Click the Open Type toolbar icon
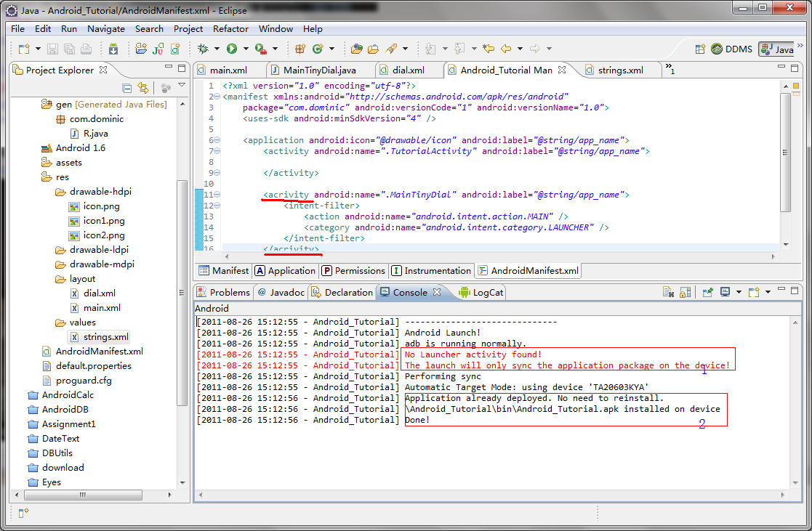The height and width of the screenshot is (531, 812). click(356, 49)
